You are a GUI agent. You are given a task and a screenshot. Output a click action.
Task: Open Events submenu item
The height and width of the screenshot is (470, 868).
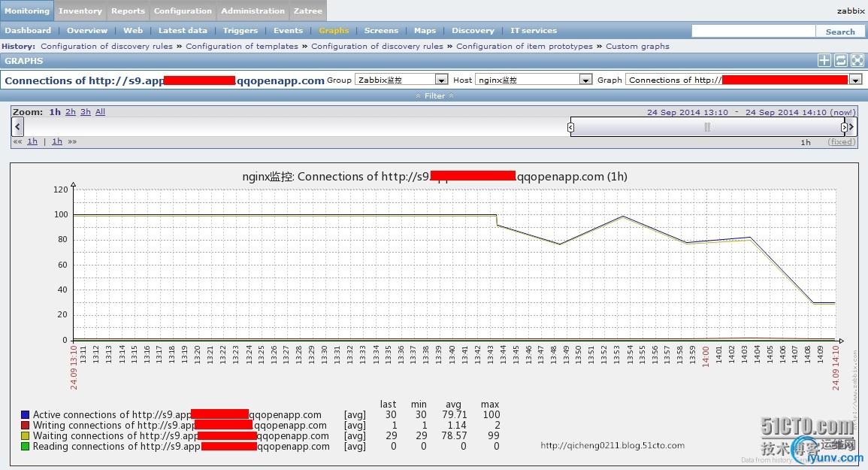[288, 31]
